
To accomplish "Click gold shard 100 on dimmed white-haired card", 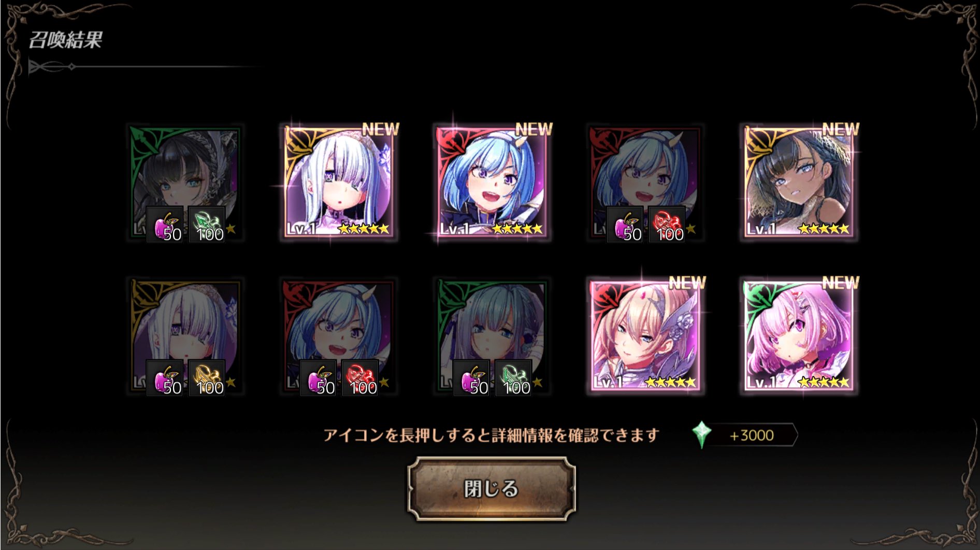I will click(x=206, y=378).
